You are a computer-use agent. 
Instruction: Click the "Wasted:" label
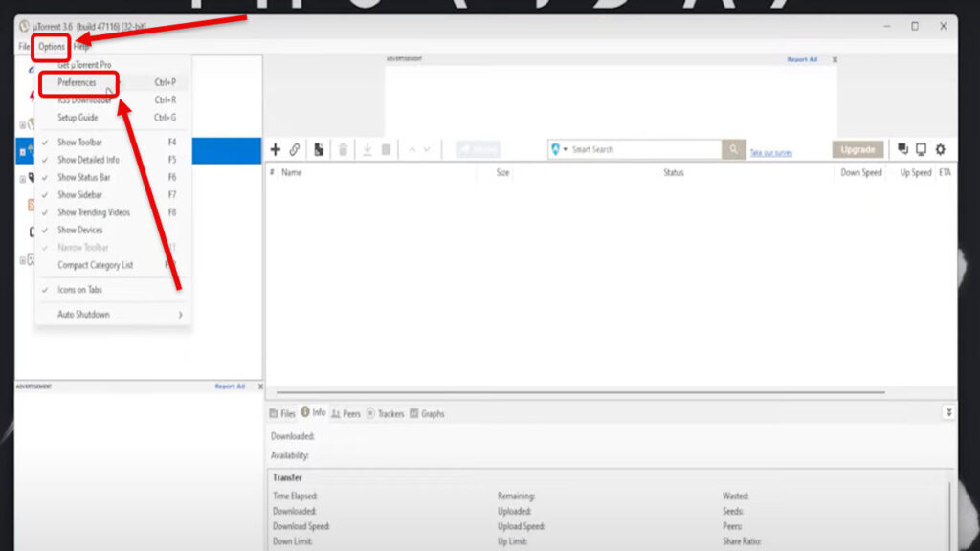(x=736, y=496)
